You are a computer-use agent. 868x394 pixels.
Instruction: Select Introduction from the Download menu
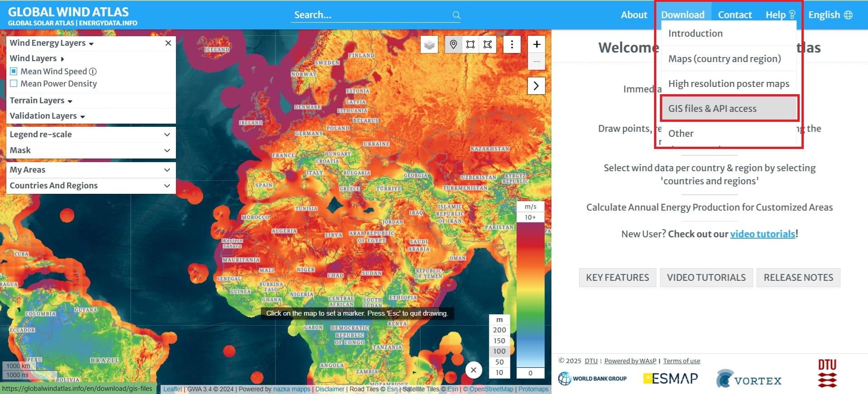pos(729,34)
